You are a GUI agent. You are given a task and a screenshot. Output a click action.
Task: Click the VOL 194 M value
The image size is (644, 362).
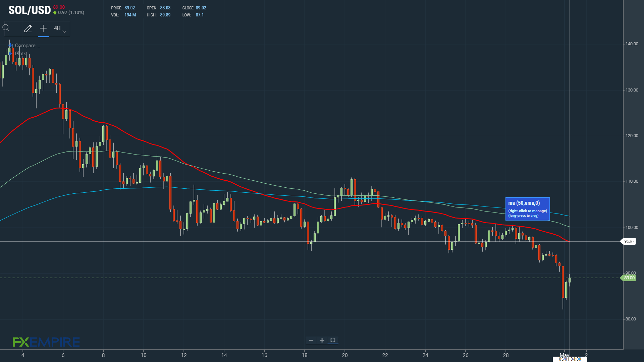pos(130,15)
